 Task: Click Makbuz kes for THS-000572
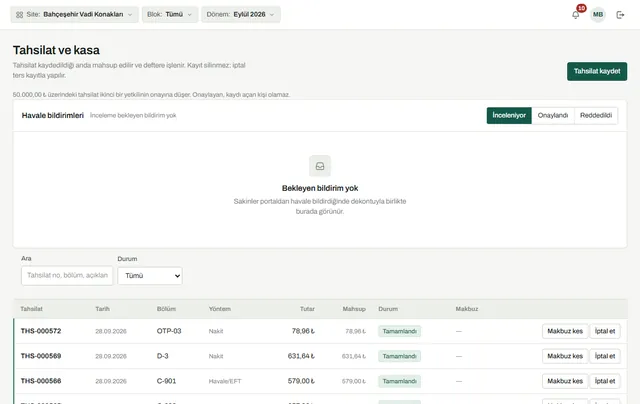pyautogui.click(x=565, y=331)
